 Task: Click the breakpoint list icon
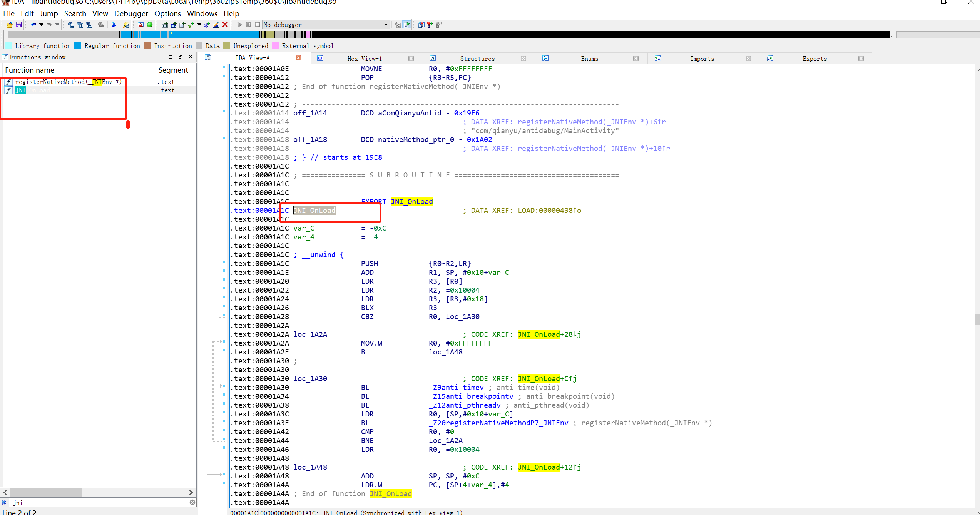click(421, 25)
